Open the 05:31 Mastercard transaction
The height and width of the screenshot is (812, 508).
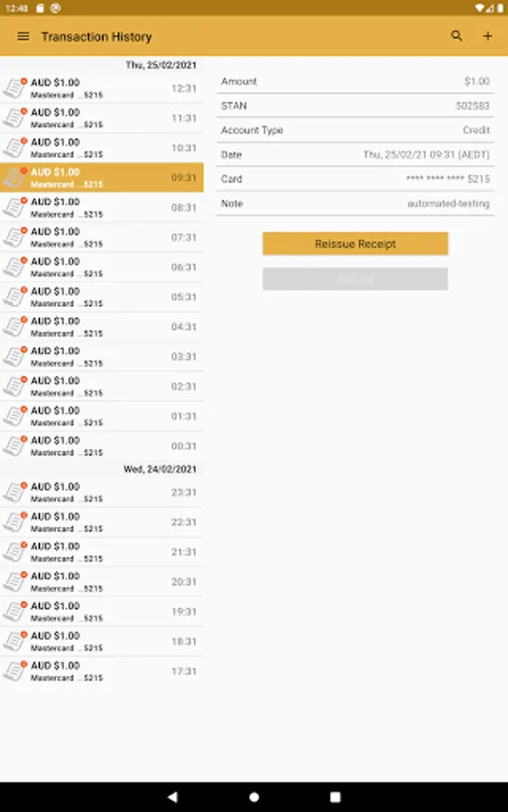click(x=101, y=297)
